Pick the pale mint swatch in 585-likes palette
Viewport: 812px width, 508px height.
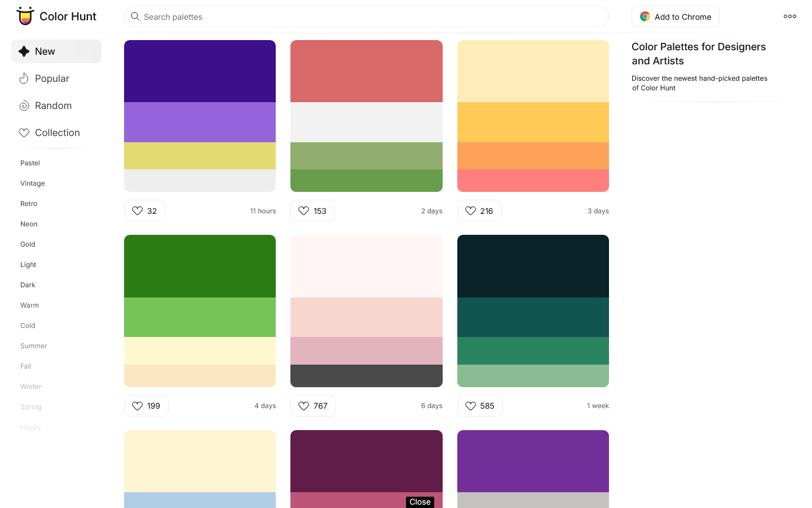pos(533,376)
